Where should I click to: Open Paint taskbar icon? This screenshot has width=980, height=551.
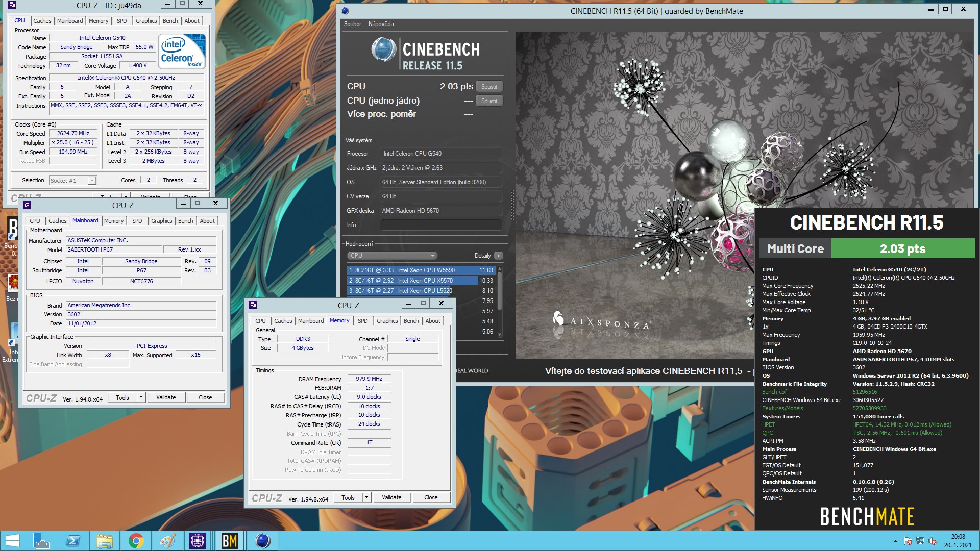coord(167,541)
